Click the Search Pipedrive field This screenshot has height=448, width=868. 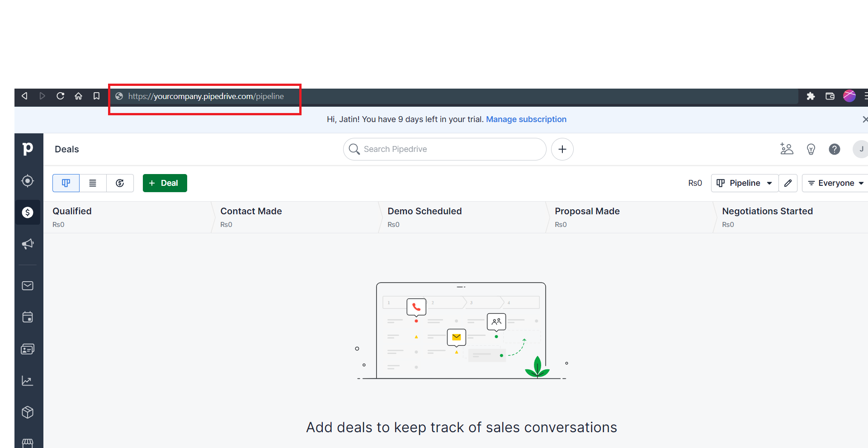coord(445,149)
